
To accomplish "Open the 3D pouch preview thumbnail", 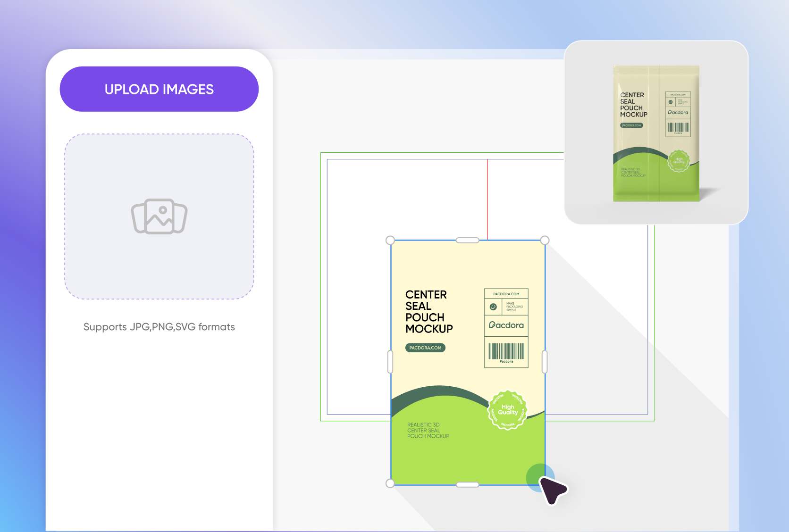I will coord(656,133).
